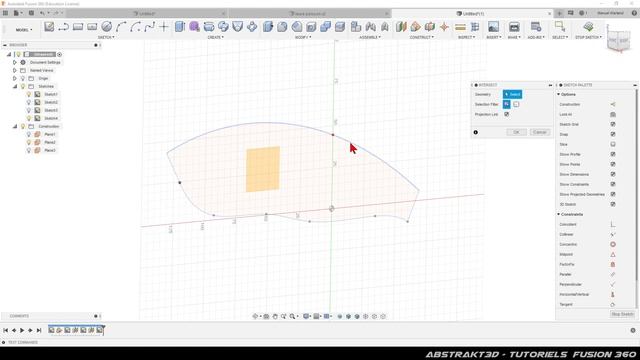
Task: Open the MODEL workspace dropdown
Action: pos(24,30)
